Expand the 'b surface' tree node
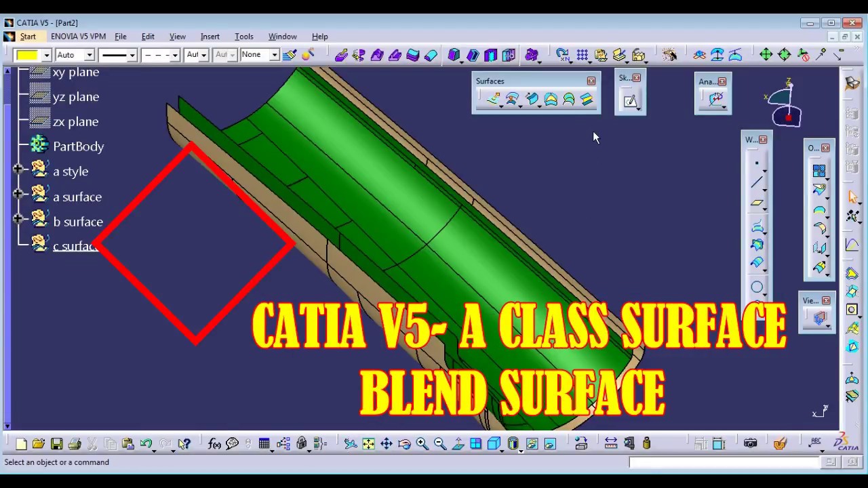This screenshot has width=868, height=488. (18, 219)
